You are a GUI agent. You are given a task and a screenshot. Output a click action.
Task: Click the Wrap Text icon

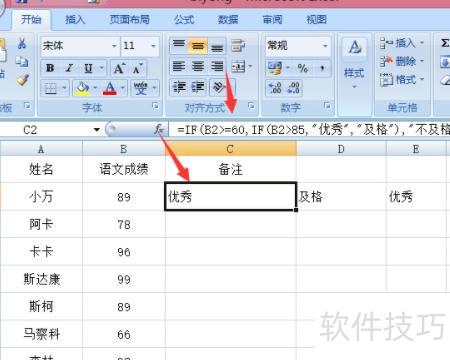coord(238,46)
